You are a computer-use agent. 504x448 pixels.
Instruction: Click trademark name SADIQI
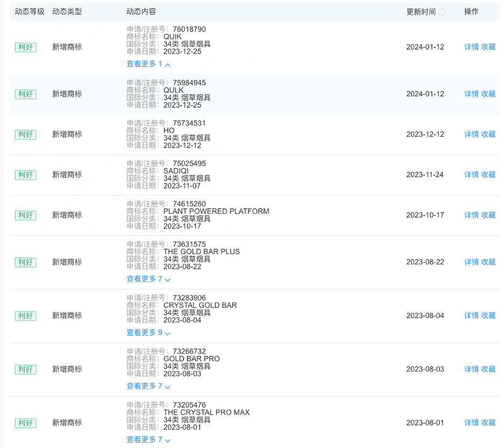pos(176,171)
